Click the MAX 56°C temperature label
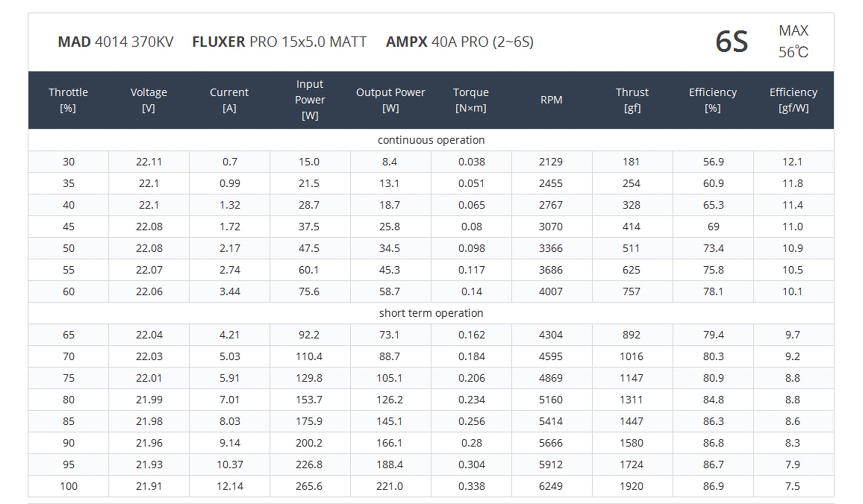Screen dimensions: 863x504 793,41
